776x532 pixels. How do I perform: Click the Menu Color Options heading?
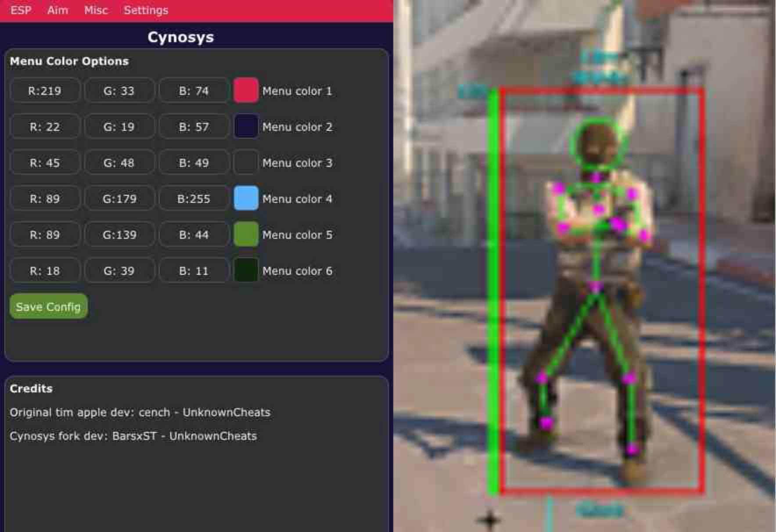[69, 61]
